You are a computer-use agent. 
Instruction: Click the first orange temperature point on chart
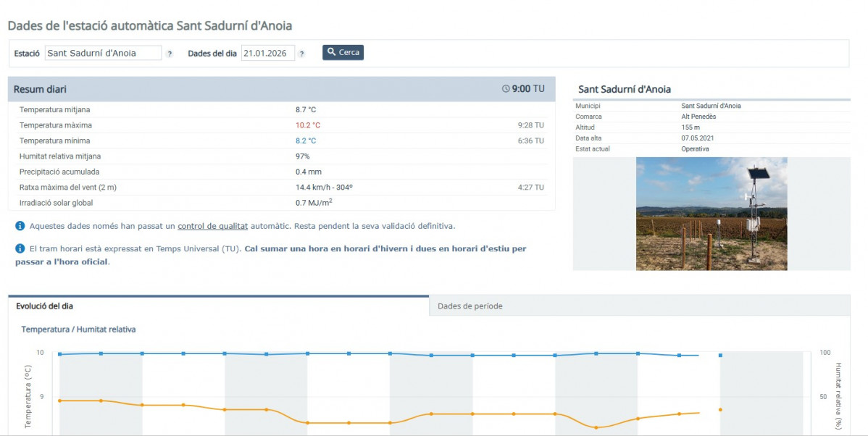59,401
